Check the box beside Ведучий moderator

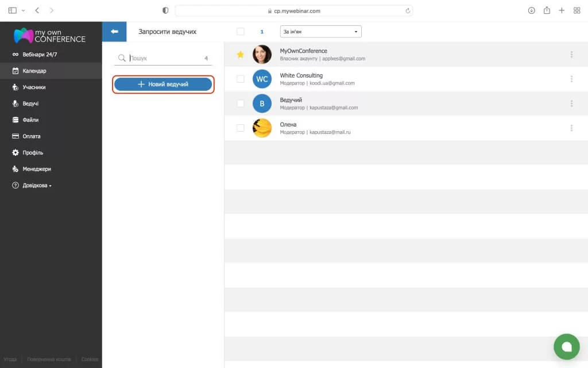click(241, 103)
